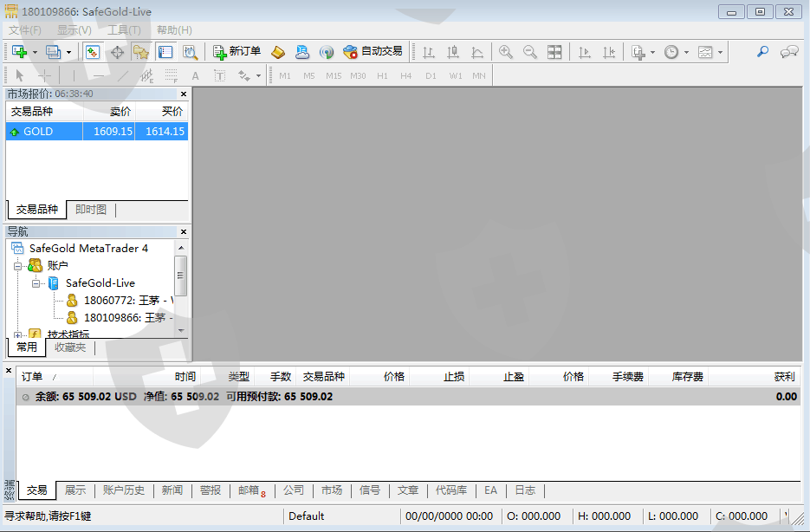Viewport: 810px width, 532px height.
Task: Click the Zoom Out magnifier icon
Action: (529, 52)
